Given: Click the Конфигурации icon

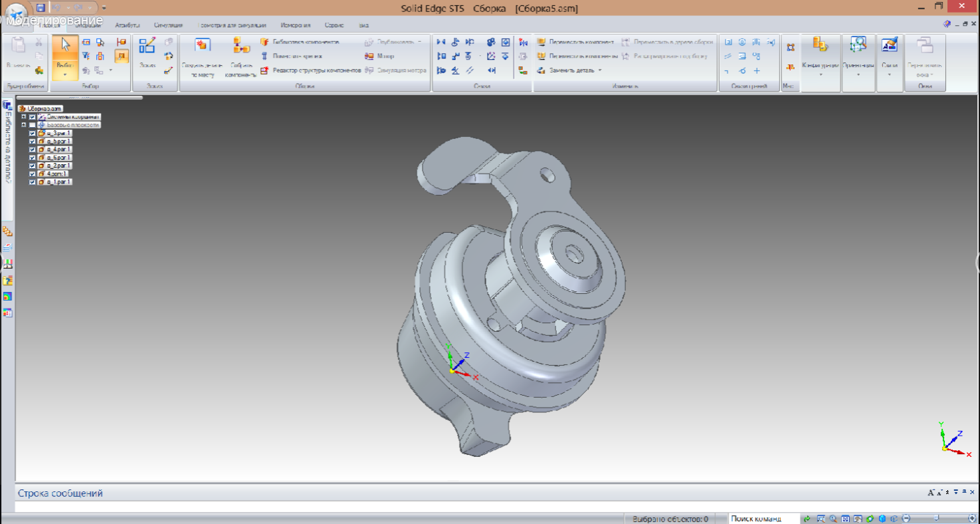Looking at the screenshot, I should pyautogui.click(x=821, y=45).
